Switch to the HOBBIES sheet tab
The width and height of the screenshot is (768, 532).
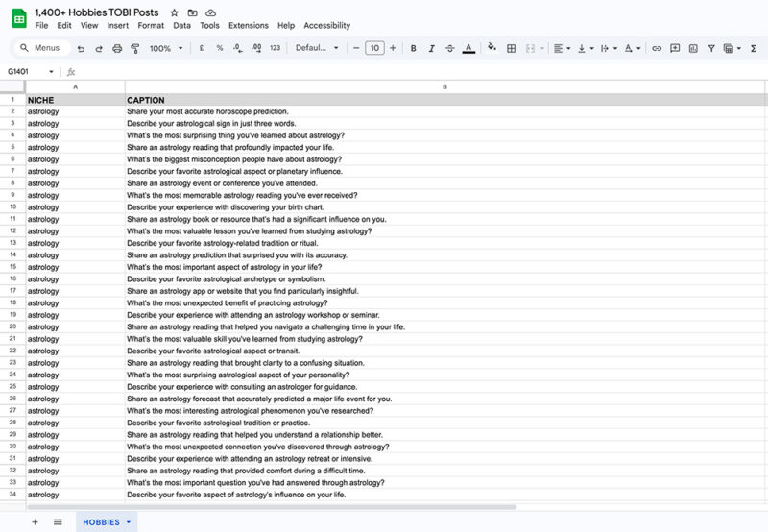tap(102, 522)
